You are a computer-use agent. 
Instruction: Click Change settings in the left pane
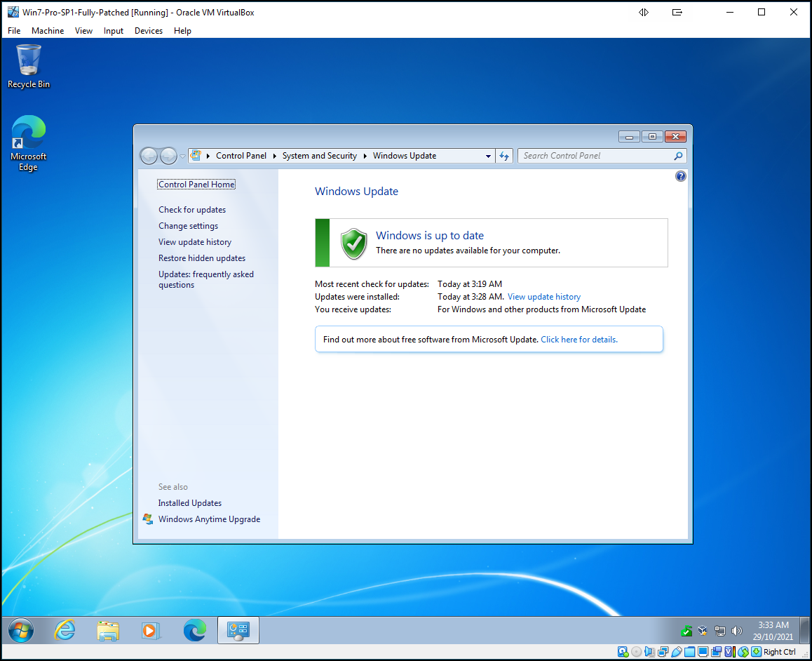tap(188, 226)
